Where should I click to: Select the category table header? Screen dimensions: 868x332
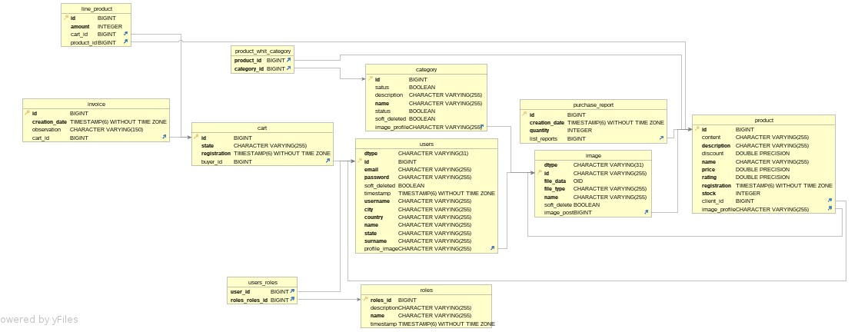(426, 69)
